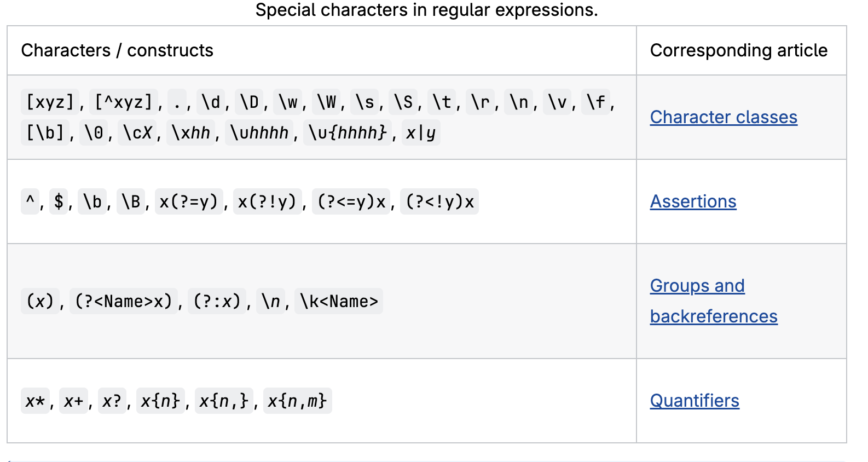Open the Quantifiers article link
868x462 pixels.
coord(694,401)
